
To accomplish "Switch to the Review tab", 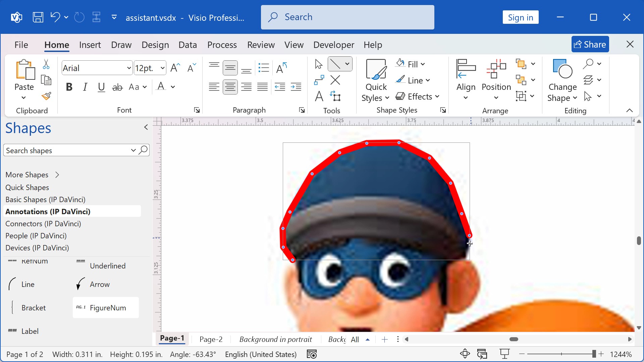I will pos(261,45).
